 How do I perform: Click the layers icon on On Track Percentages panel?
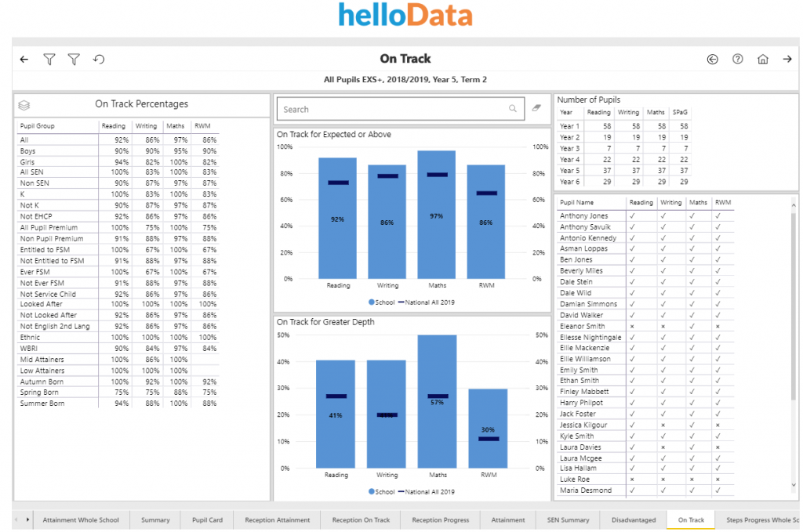tap(24, 103)
